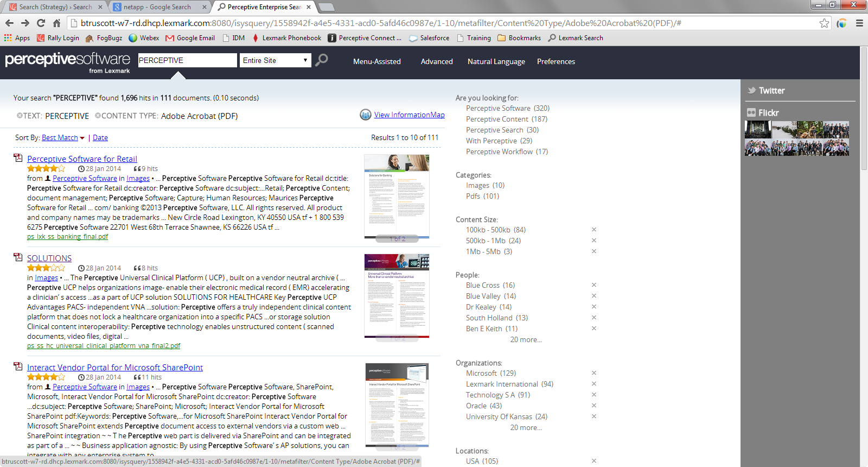Open the Preferences menu item
This screenshot has width=868, height=467.
556,61
